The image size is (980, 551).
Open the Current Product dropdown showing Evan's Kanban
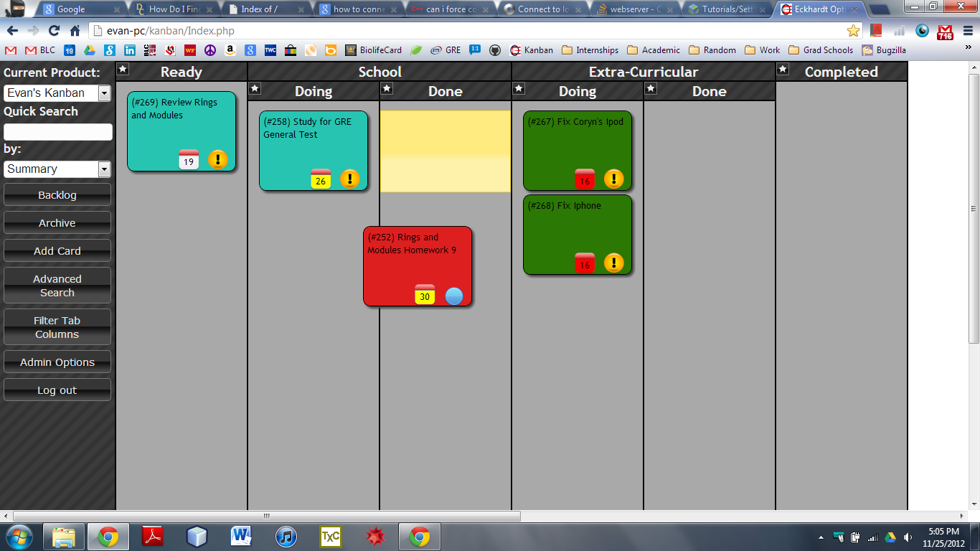57,93
